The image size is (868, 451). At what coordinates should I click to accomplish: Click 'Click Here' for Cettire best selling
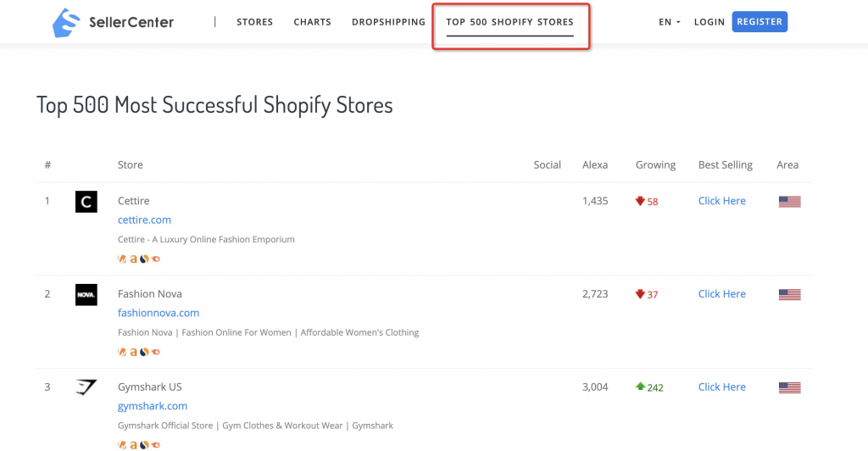tap(722, 201)
